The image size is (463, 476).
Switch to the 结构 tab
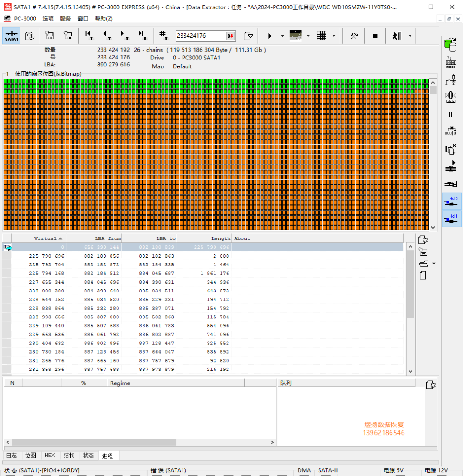[69, 456]
